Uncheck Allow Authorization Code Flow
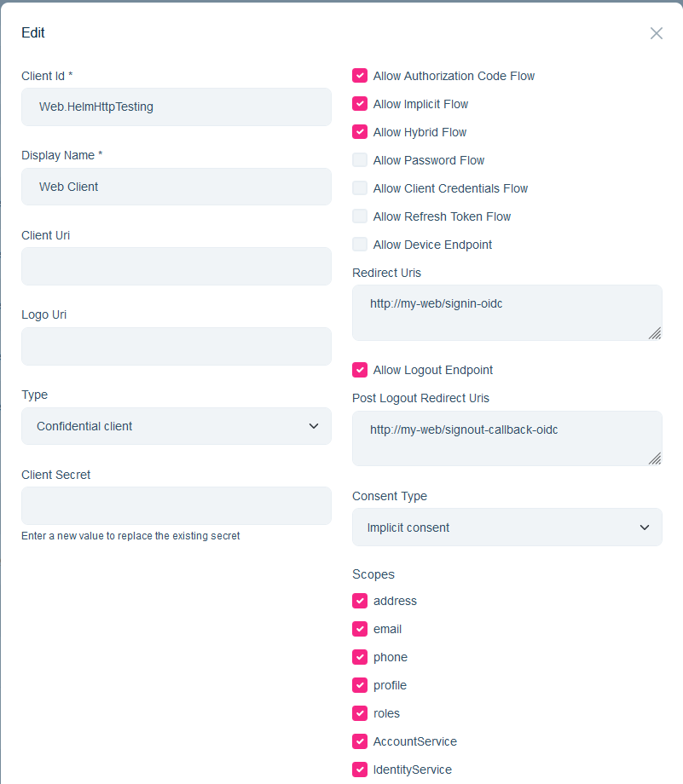This screenshot has width=683, height=784. 360,76
